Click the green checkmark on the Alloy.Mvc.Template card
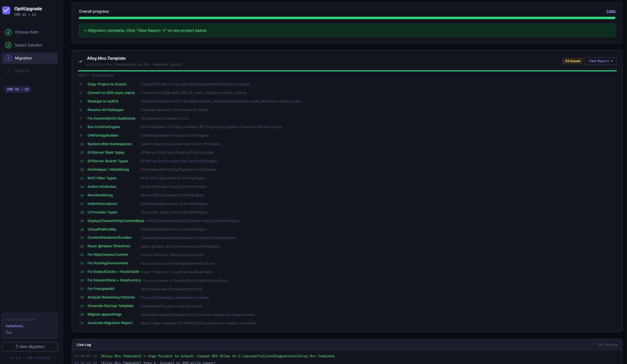The image size is (627, 364). pos(81,61)
